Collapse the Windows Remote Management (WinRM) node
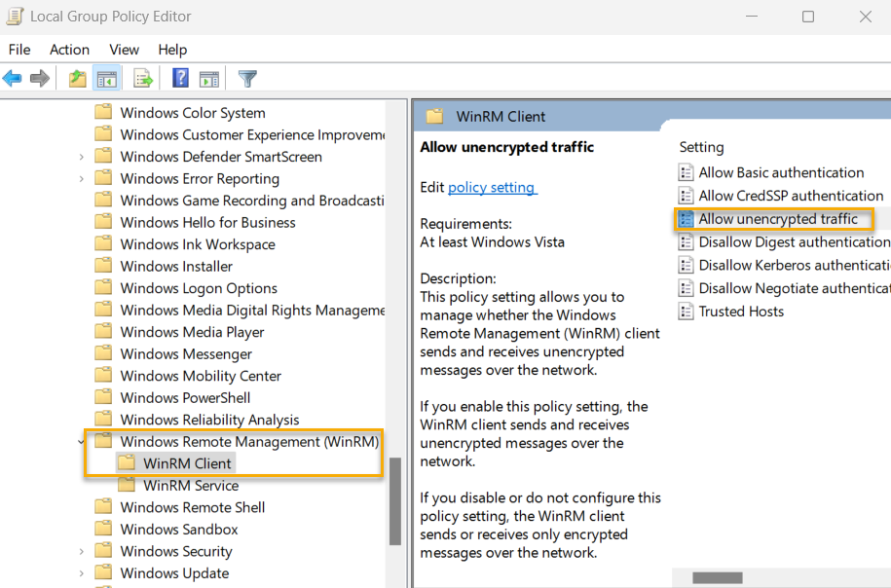This screenshot has width=891, height=588. click(82, 441)
